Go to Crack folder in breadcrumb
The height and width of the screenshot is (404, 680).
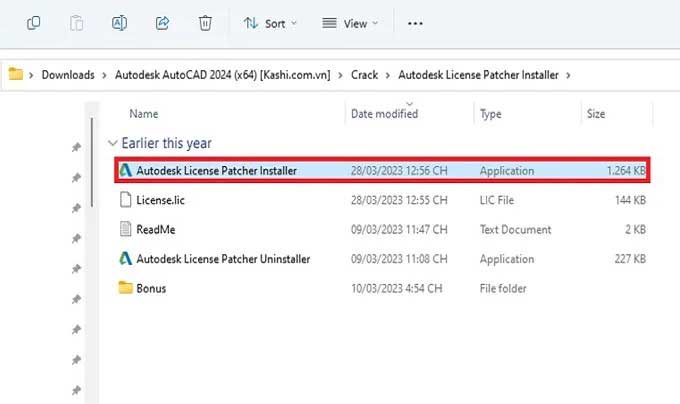pyautogui.click(x=364, y=75)
